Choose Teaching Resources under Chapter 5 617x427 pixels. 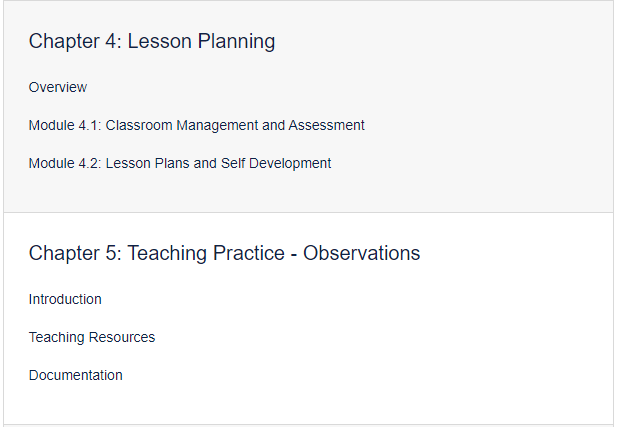tap(92, 337)
